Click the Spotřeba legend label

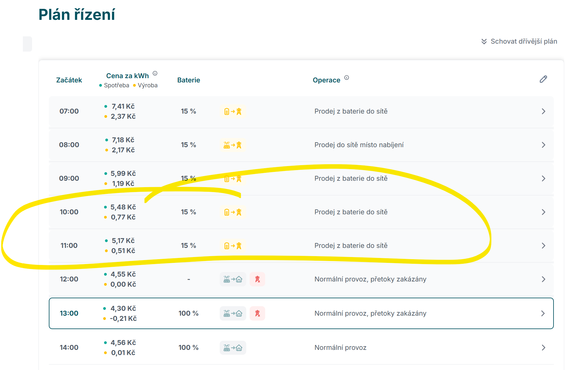[x=117, y=85]
